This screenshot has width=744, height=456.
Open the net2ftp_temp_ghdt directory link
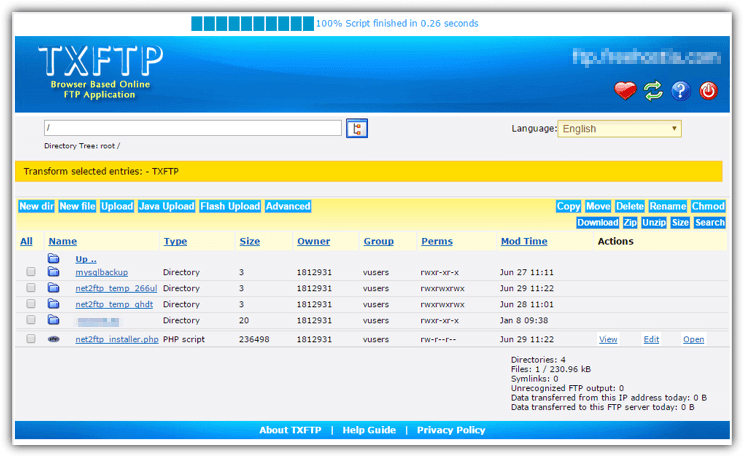coord(114,305)
